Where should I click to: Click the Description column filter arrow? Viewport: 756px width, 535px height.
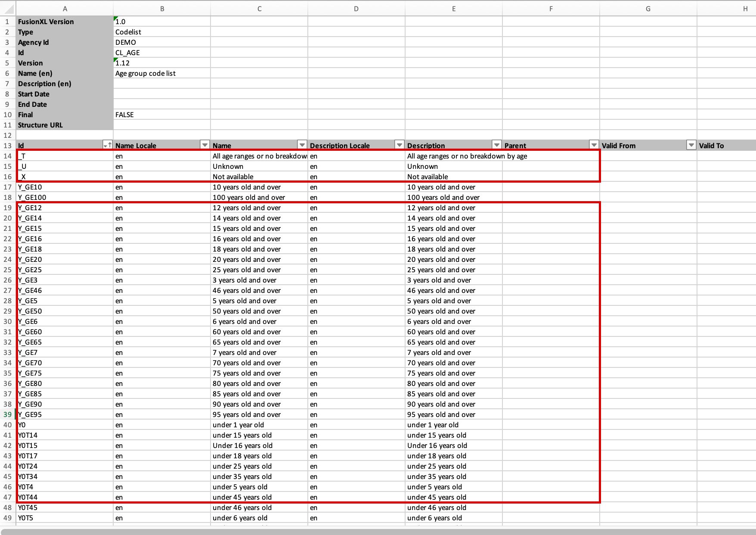tap(497, 145)
